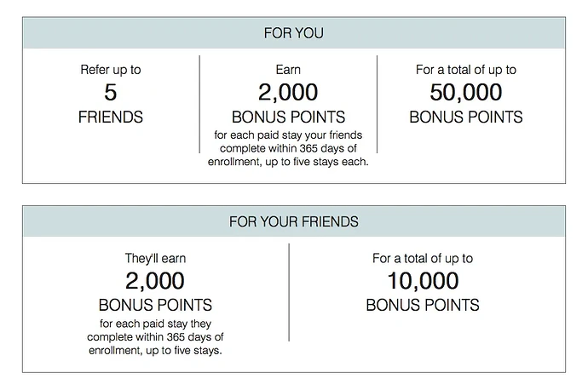Viewport: 588px width, 390px height.
Task: Click the "paid stay they complete" fine print
Action: (x=155, y=336)
